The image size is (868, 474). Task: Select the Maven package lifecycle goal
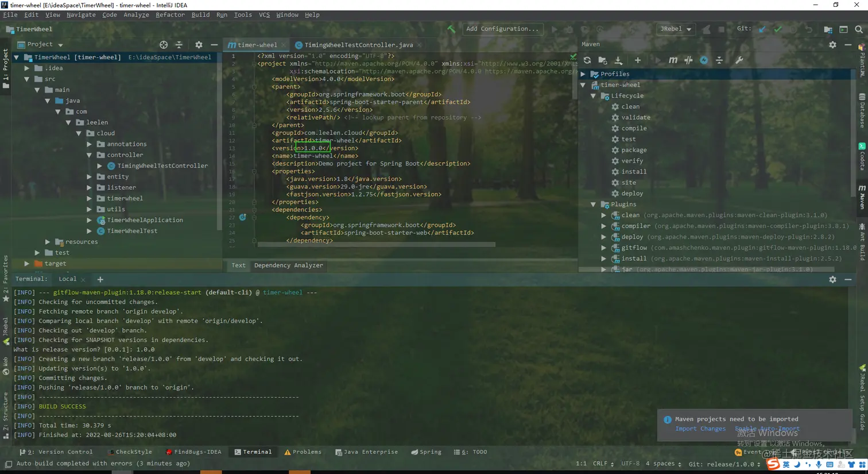[x=634, y=150]
